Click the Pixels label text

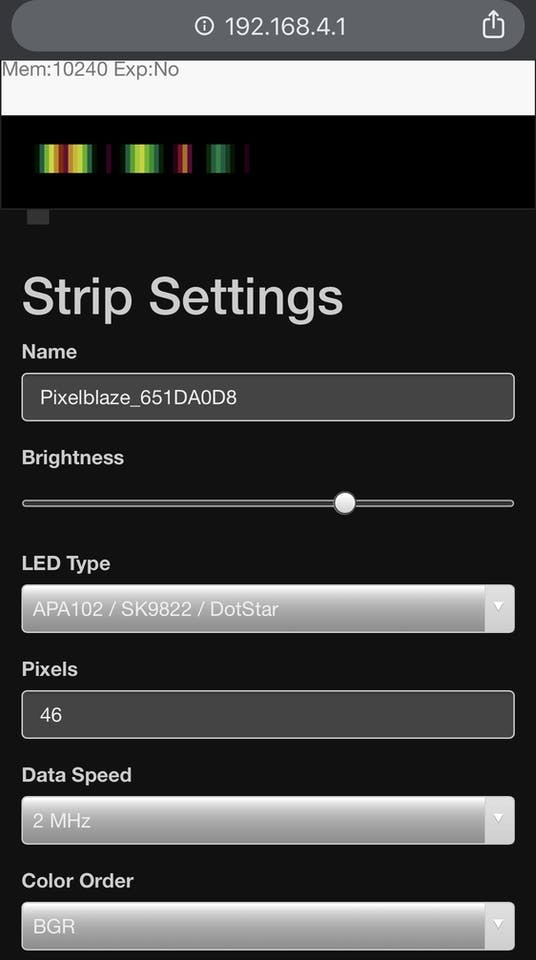(x=50, y=669)
